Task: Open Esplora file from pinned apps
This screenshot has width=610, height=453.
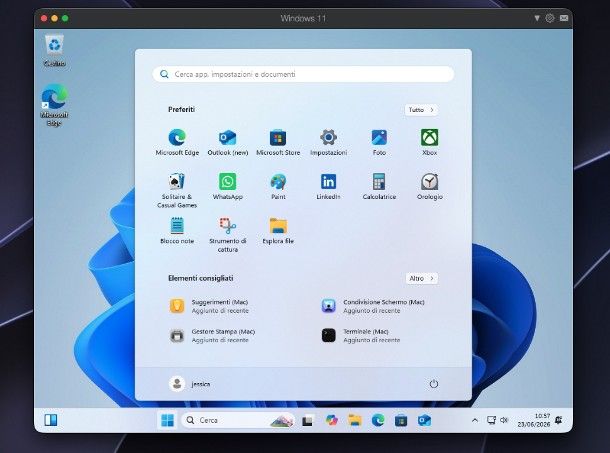Action: coord(278,231)
